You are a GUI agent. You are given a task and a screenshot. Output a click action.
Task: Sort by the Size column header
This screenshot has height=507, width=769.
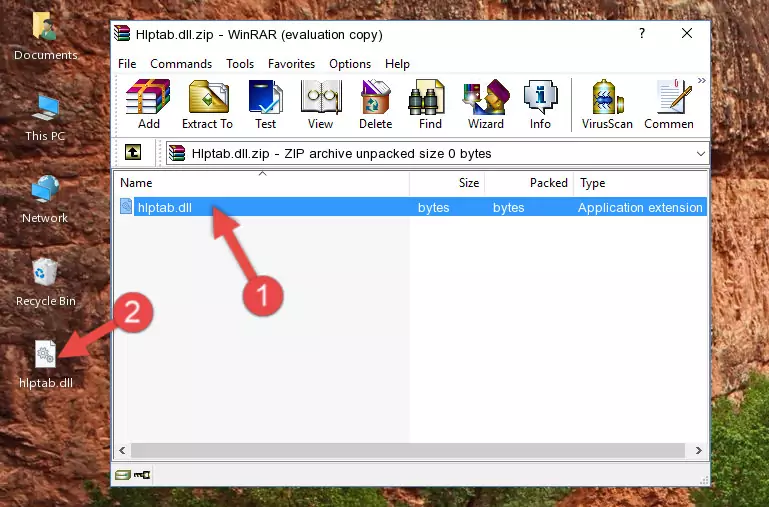pos(447,183)
